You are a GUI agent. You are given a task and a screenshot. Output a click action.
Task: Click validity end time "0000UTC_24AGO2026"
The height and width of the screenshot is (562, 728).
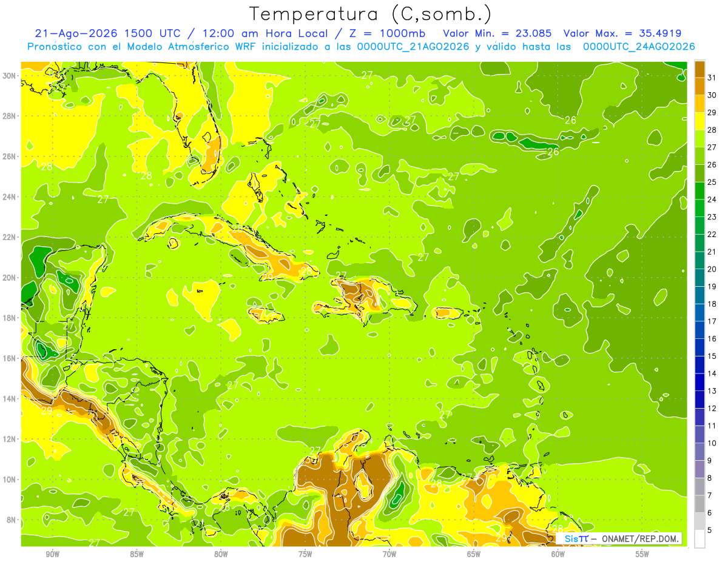pyautogui.click(x=639, y=47)
